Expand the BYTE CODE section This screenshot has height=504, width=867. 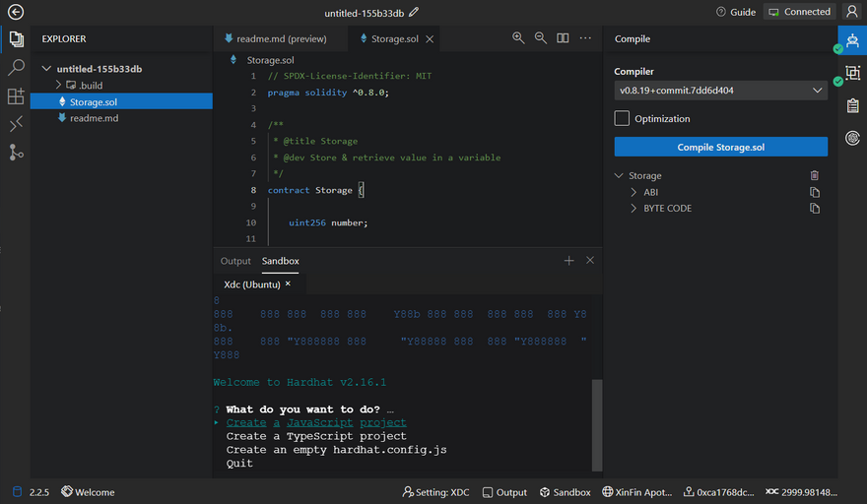(634, 209)
